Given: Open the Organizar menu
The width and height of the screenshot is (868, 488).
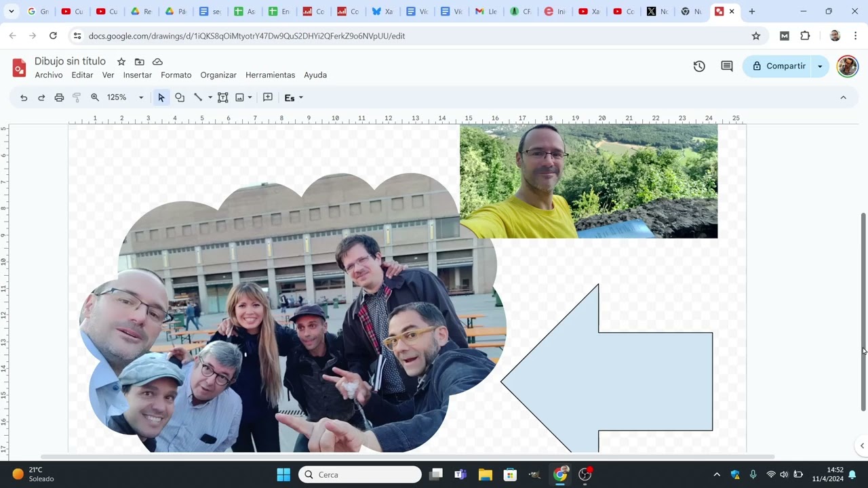Looking at the screenshot, I should click(218, 75).
